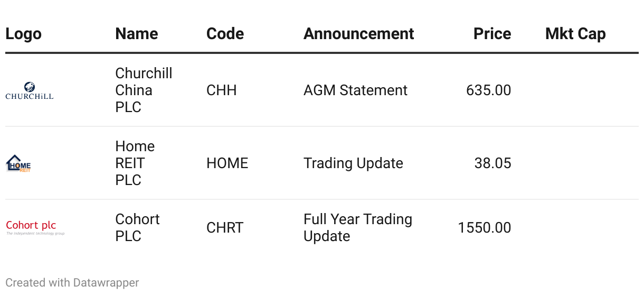
Task: Open the Created with Datawrapper link
Action: tap(72, 283)
